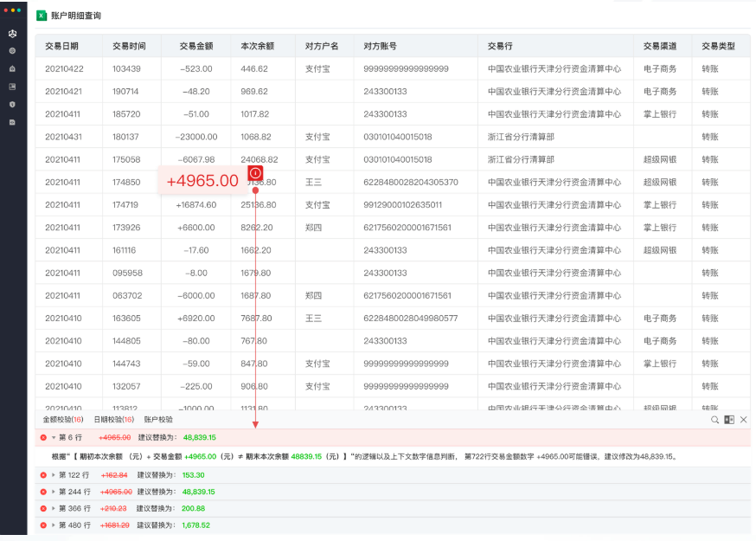
Task: Click the bottom eye icon in sidebar
Action: pos(11,121)
